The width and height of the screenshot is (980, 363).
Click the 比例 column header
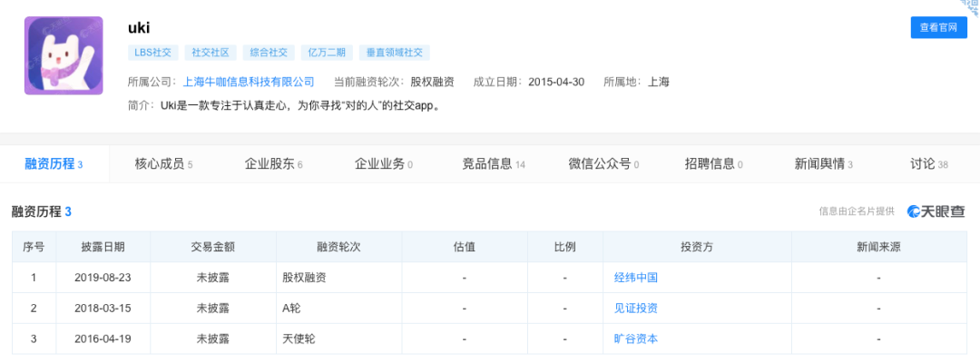point(564,247)
